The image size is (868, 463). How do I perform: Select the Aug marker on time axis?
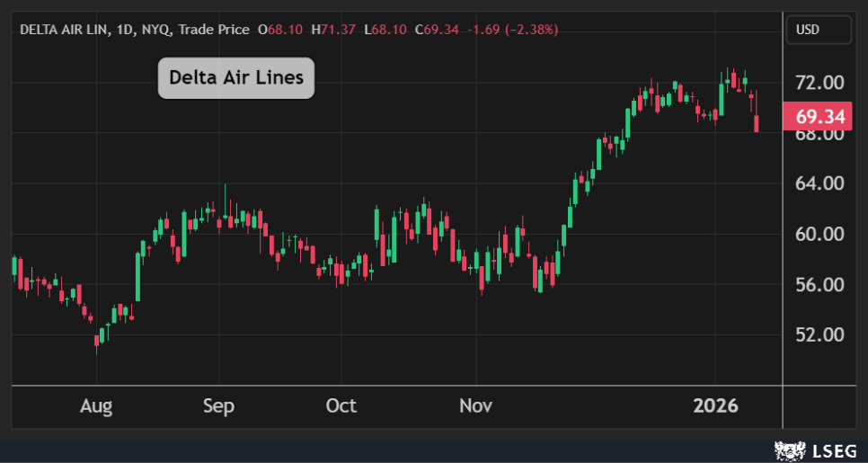pyautogui.click(x=96, y=406)
